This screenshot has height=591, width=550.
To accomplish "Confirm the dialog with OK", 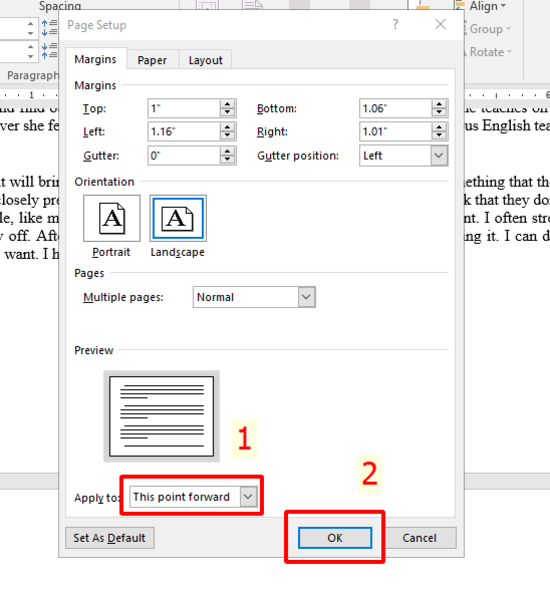I will point(335,538).
